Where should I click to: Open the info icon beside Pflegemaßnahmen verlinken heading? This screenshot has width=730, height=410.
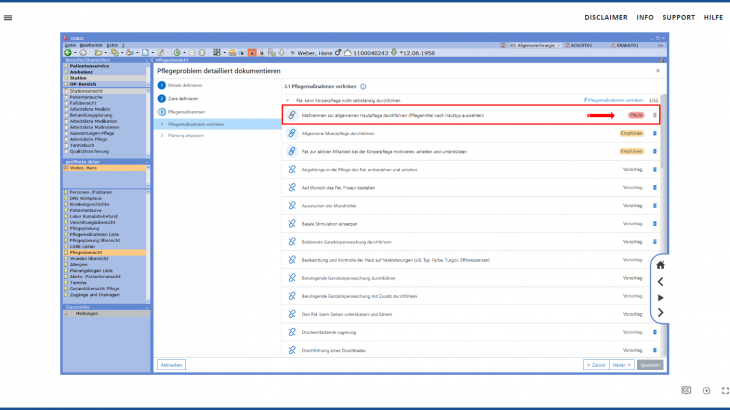click(585, 101)
